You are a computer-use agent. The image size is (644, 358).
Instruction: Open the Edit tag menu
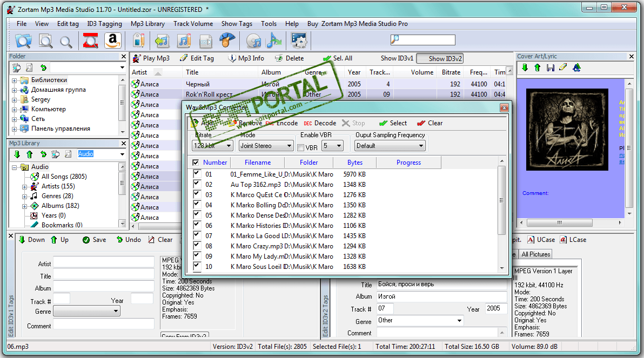[x=68, y=24]
